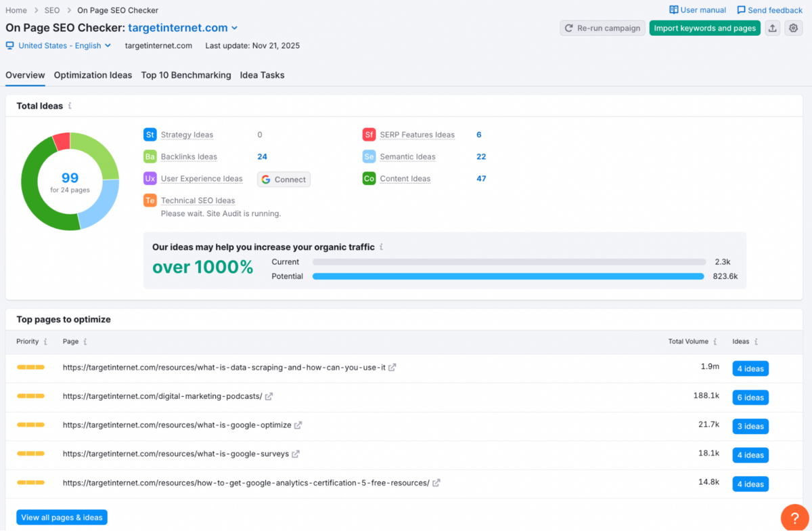The width and height of the screenshot is (812, 531).
Task: Click the Strategy Ideas St icon
Action: pos(150,135)
